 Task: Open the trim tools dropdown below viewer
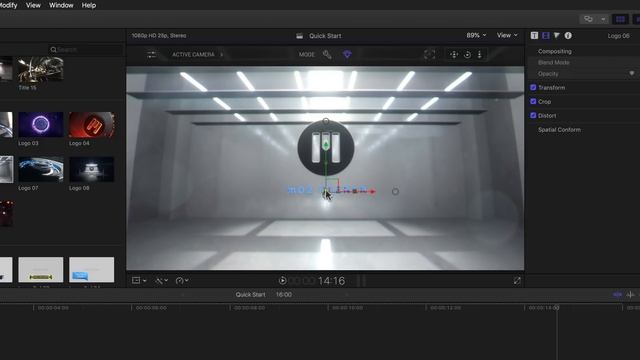click(162, 280)
